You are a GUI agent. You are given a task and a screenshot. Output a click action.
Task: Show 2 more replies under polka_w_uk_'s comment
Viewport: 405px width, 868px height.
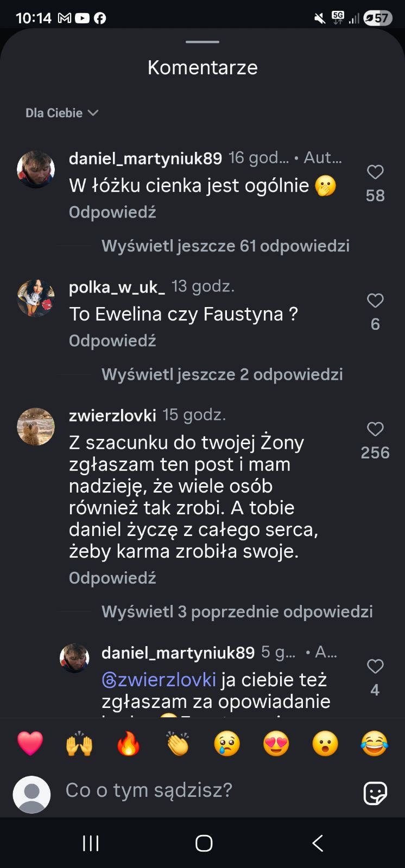[x=223, y=374]
